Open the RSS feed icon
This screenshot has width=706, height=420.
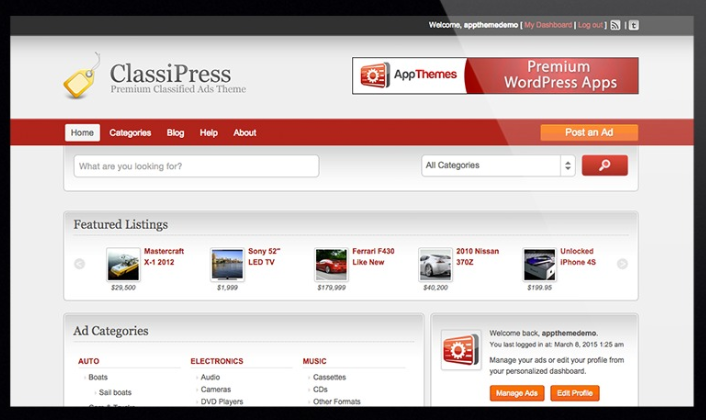(615, 25)
